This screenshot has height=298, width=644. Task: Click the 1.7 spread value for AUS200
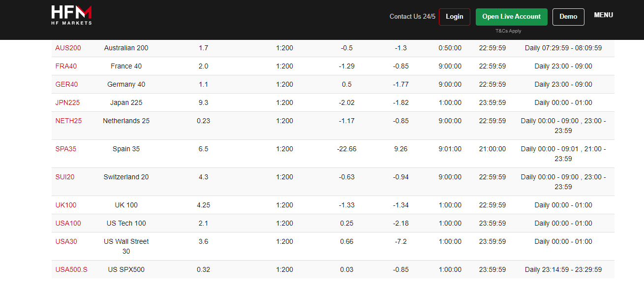click(x=204, y=48)
